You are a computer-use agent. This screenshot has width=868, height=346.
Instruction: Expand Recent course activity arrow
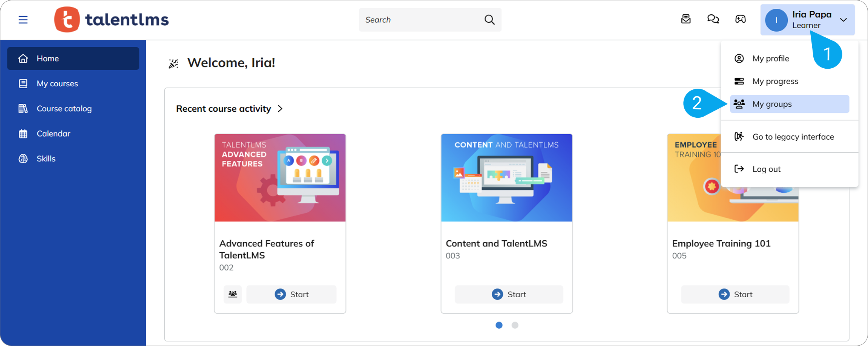coord(280,109)
